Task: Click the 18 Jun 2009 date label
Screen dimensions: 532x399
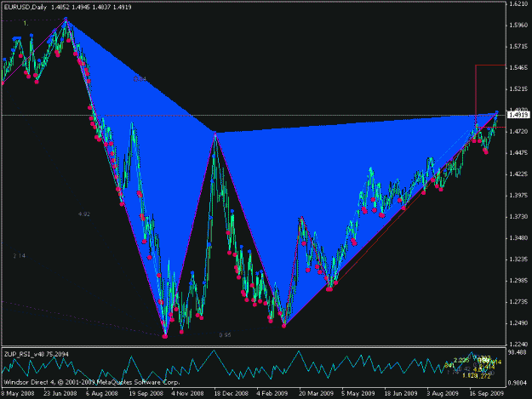Action: click(401, 394)
